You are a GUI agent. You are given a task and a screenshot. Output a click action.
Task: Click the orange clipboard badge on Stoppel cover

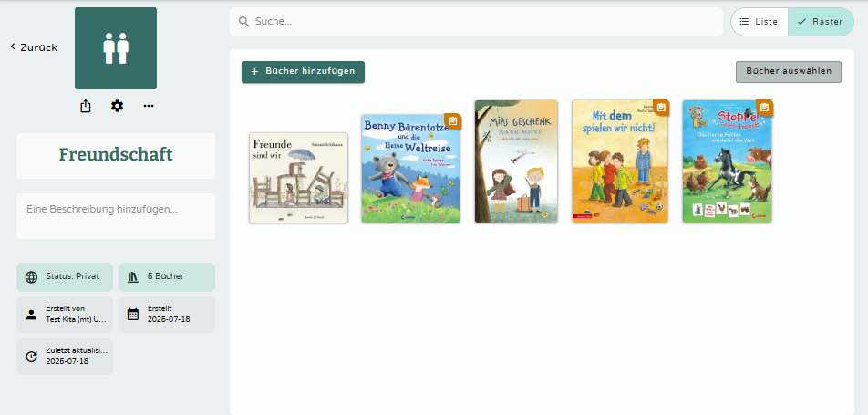coord(764,107)
